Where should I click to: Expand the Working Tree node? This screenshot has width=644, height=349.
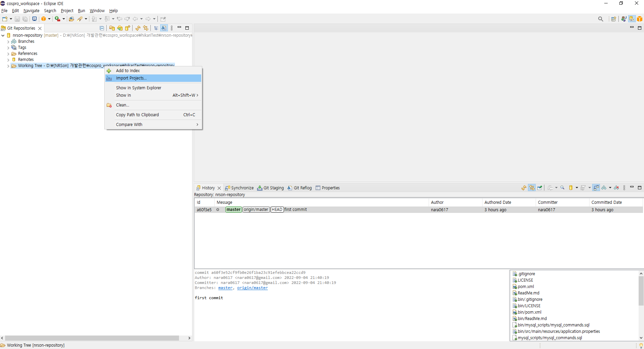click(x=8, y=66)
